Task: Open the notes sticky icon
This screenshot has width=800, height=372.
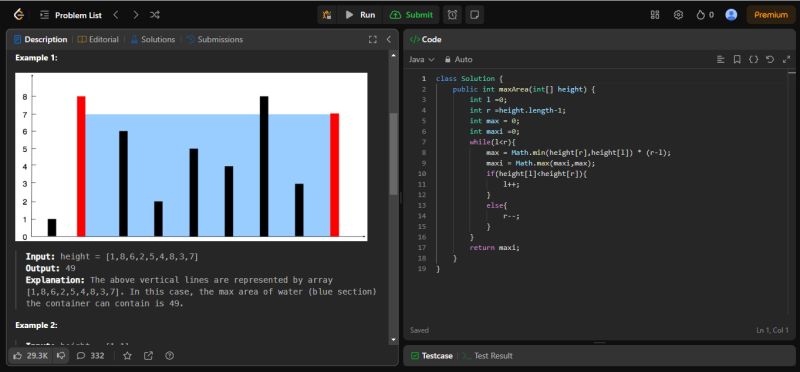Action: point(474,15)
